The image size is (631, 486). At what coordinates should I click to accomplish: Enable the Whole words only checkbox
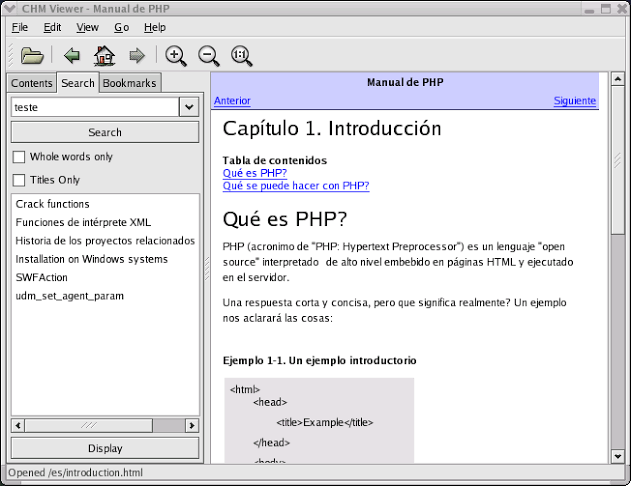pos(19,157)
